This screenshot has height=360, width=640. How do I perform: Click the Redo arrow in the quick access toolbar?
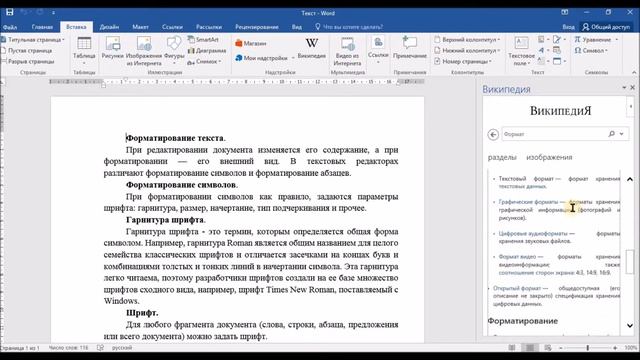click(x=40, y=12)
